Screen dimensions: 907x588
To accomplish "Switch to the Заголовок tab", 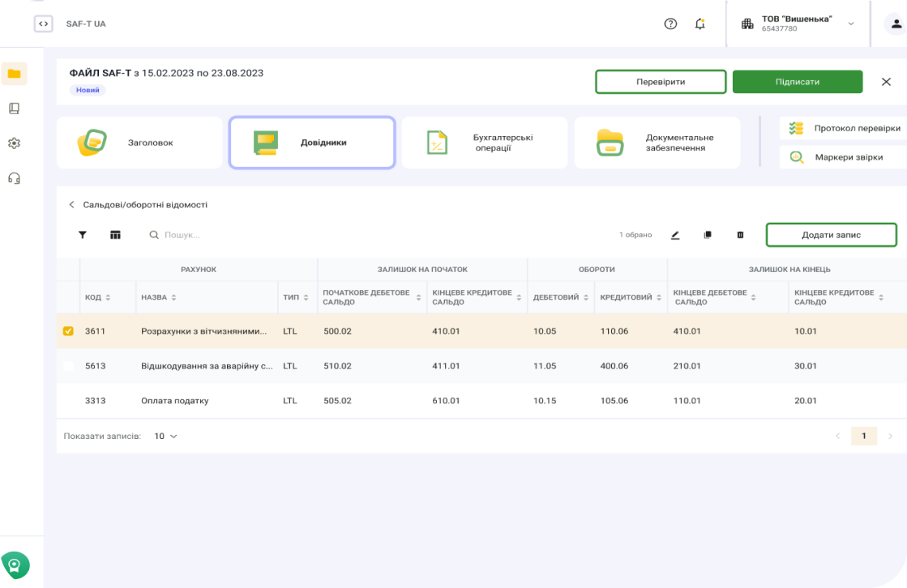I will 139,143.
